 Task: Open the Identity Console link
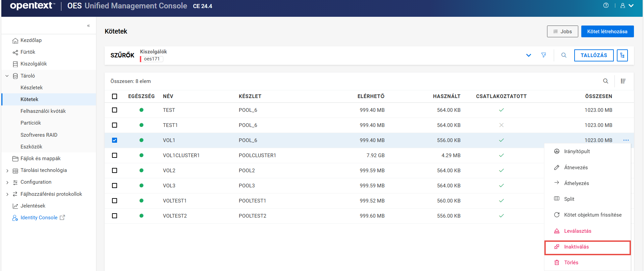(x=39, y=218)
